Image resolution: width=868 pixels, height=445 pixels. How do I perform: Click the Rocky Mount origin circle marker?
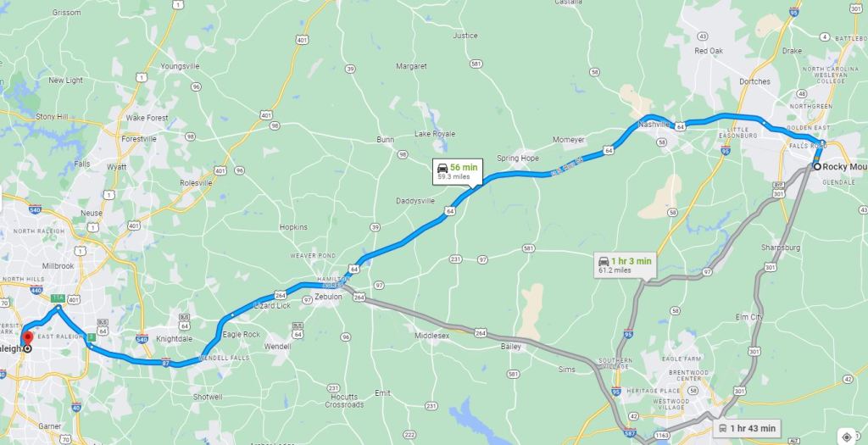point(817,166)
